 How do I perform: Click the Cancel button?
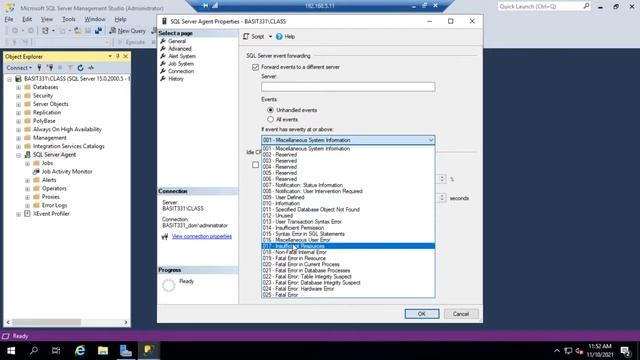pos(461,314)
